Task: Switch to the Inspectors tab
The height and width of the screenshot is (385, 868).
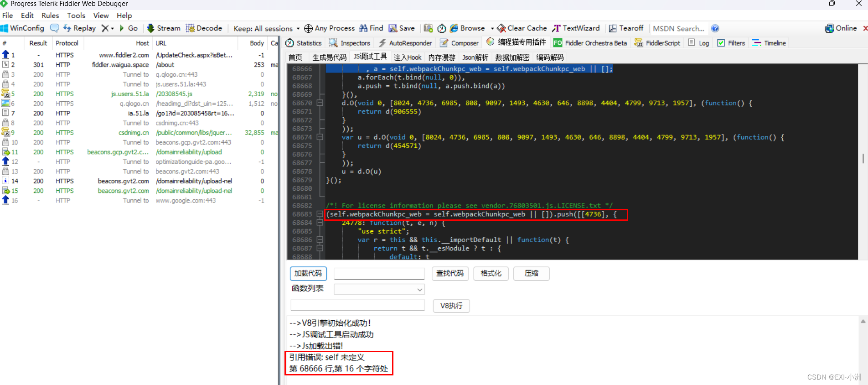Action: (350, 43)
